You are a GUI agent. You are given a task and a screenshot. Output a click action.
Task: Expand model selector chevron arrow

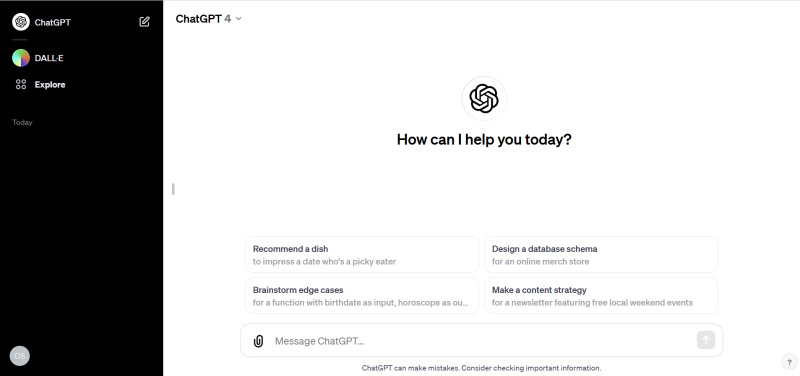coord(238,19)
